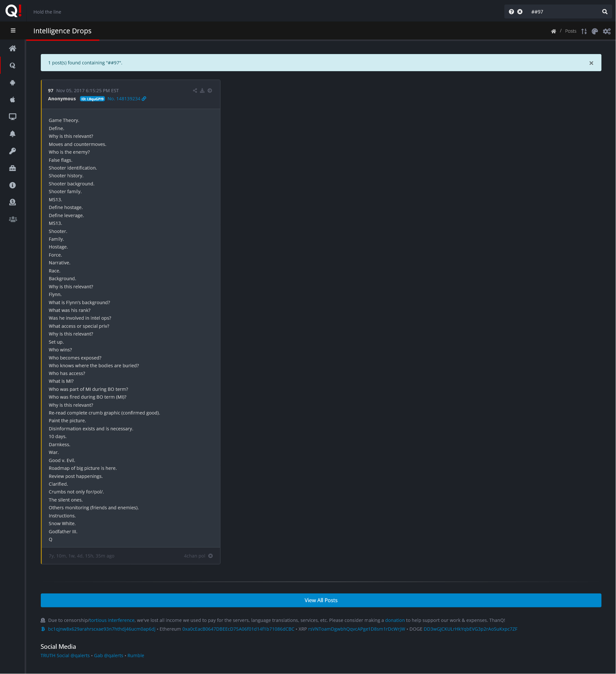Click the Q! site logo
Viewport: 616px width, 674px height.
pyautogui.click(x=13, y=11)
